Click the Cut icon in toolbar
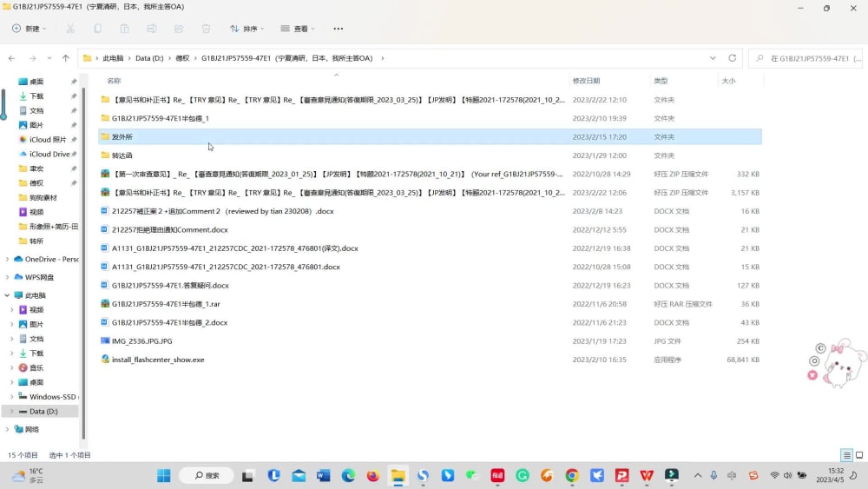Screen dimensions: 868x489 tap(70, 29)
